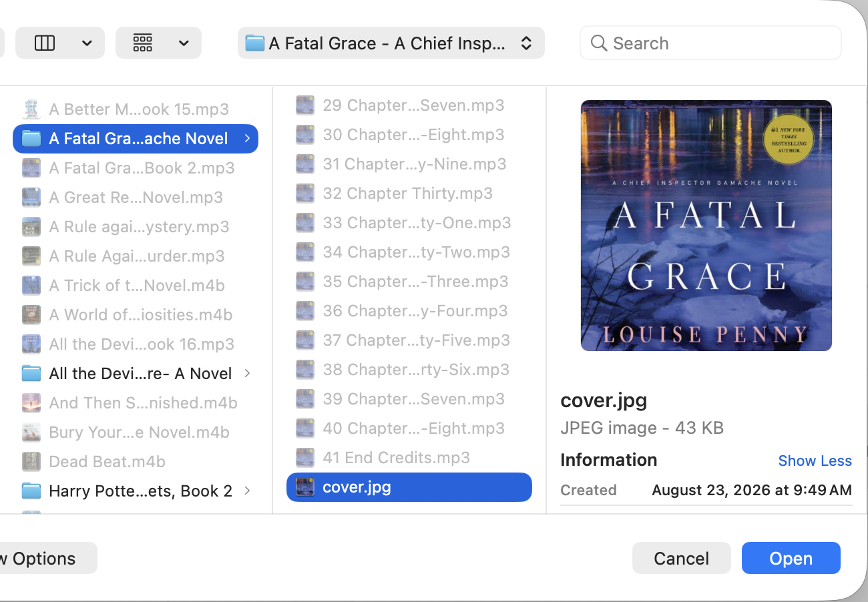Click the Created date August 23, 2026 value
Screen dimensions: 868x602
(x=752, y=490)
